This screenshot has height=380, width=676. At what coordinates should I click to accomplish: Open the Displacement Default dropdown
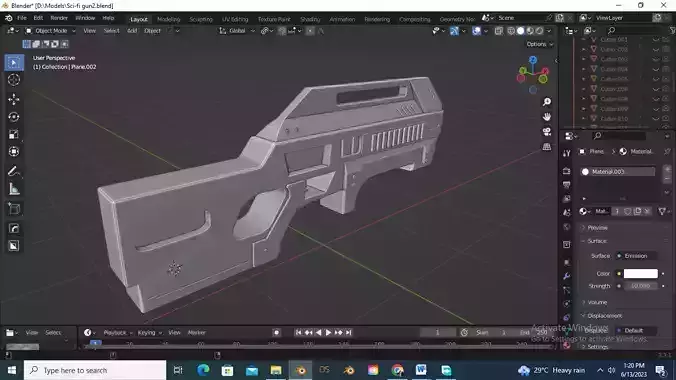(x=636, y=330)
